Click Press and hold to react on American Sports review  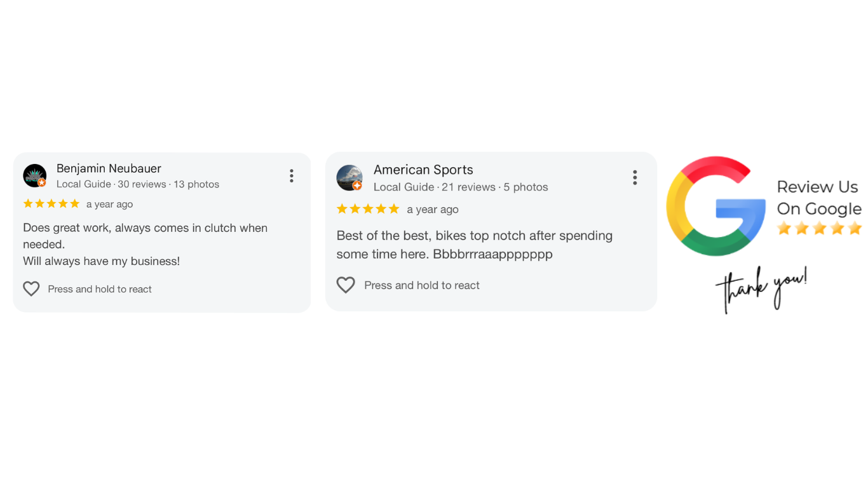click(x=422, y=285)
